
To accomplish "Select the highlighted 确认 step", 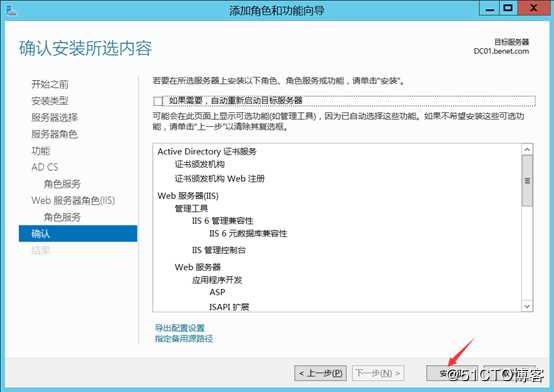I will [78, 234].
